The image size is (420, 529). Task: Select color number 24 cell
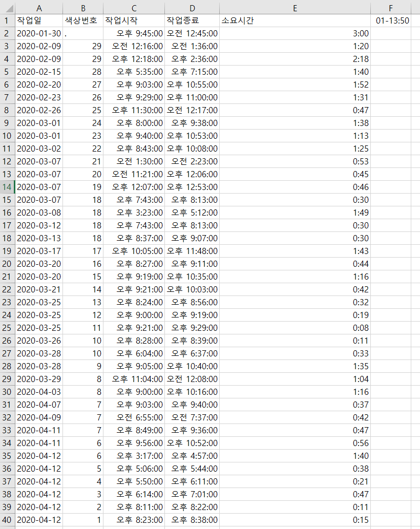pos(83,123)
